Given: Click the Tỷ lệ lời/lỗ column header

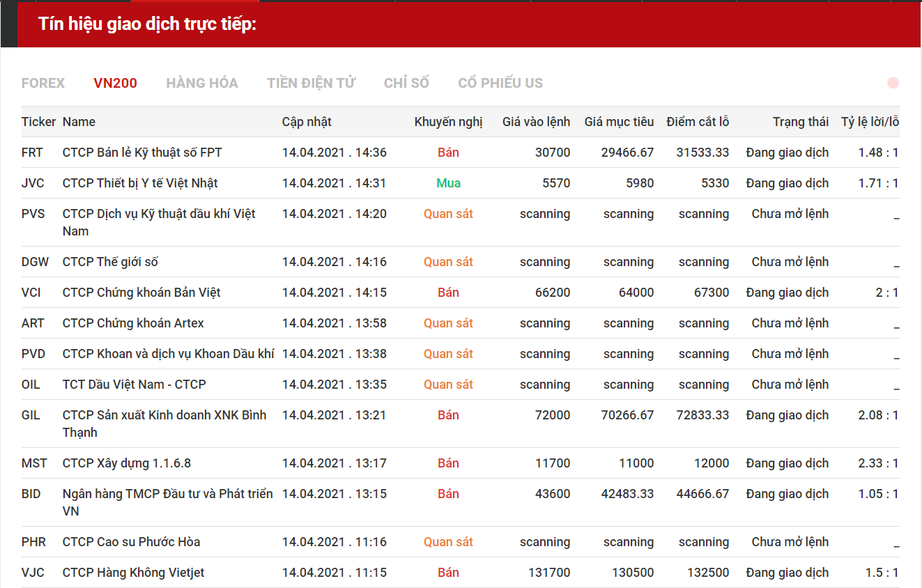Looking at the screenshot, I should click(x=870, y=122).
